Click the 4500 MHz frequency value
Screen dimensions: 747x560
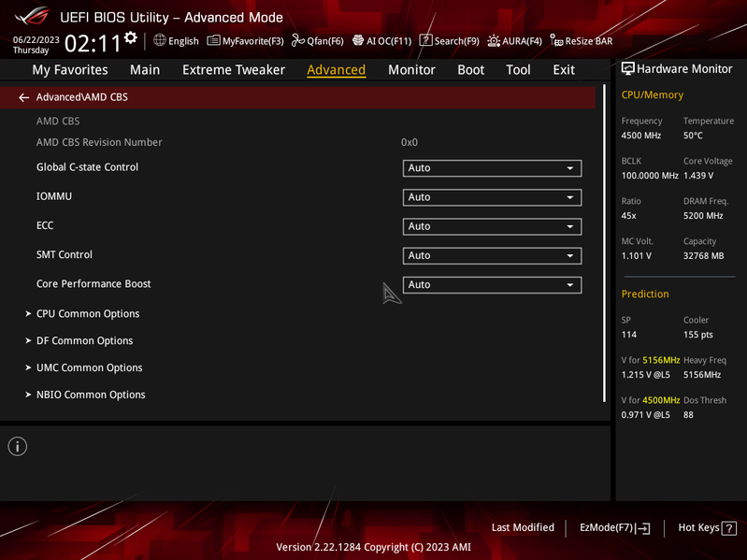pyautogui.click(x=640, y=136)
